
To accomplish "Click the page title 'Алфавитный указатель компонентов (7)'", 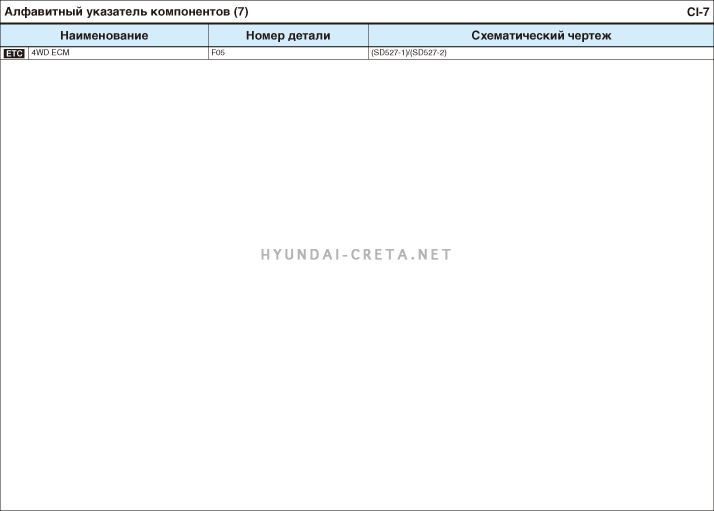I will point(126,12).
